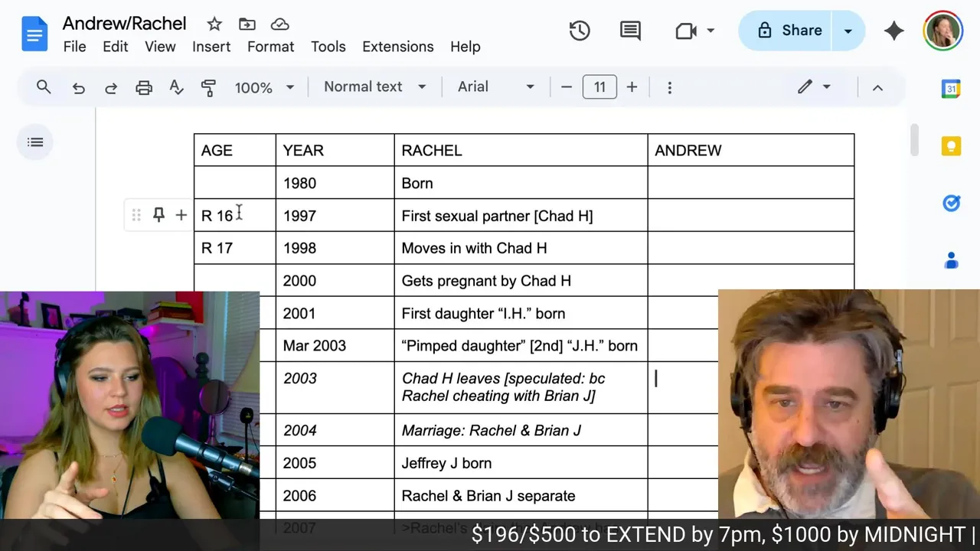
Task: Open the Edit menu
Action: (x=115, y=47)
